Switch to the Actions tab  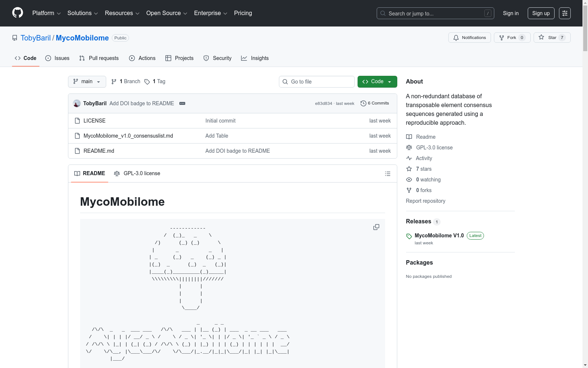[x=142, y=58]
